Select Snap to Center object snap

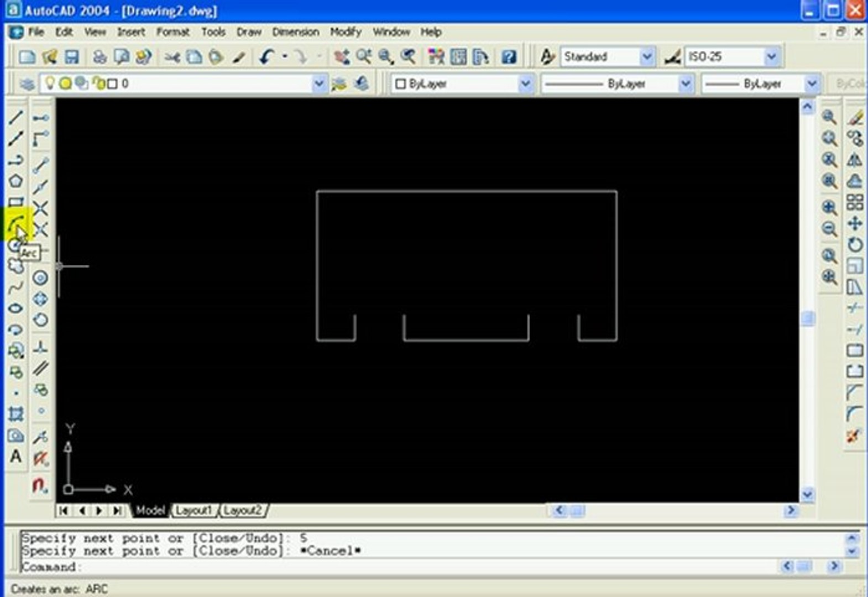40,277
